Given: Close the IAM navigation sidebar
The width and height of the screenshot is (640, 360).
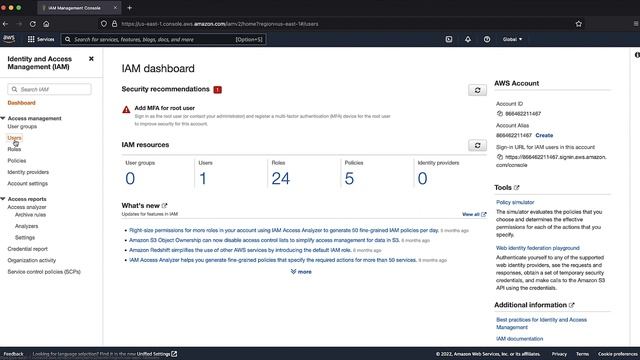Looking at the screenshot, I should pos(91,59).
